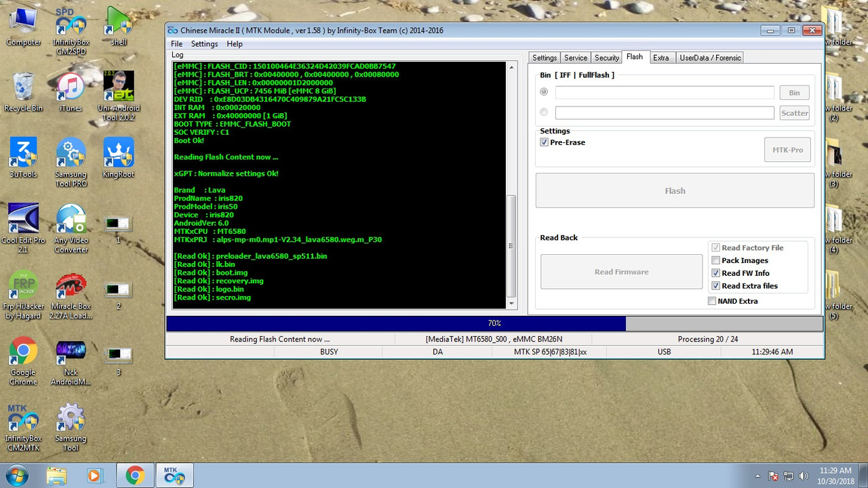This screenshot has width=868, height=488.
Task: Select the Flash tab
Action: 635,57
